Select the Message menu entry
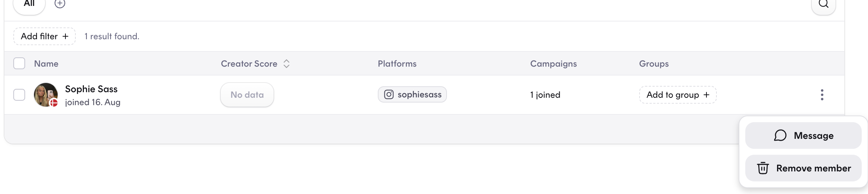 pos(803,136)
